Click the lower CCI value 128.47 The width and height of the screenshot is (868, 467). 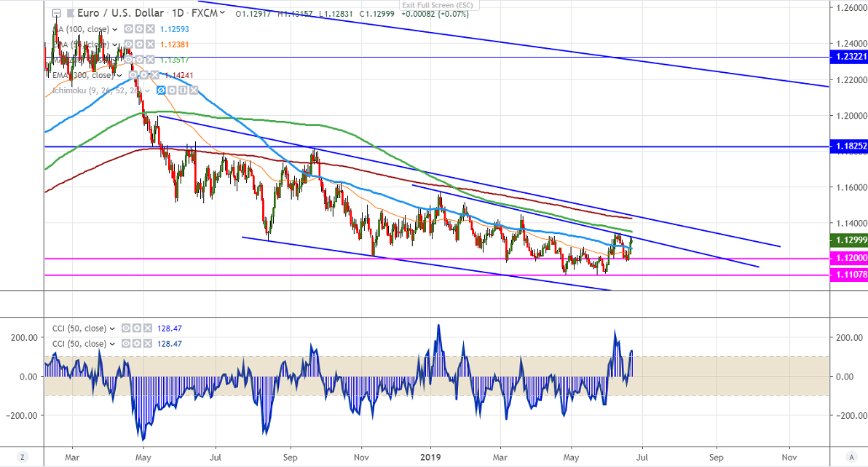[170, 344]
